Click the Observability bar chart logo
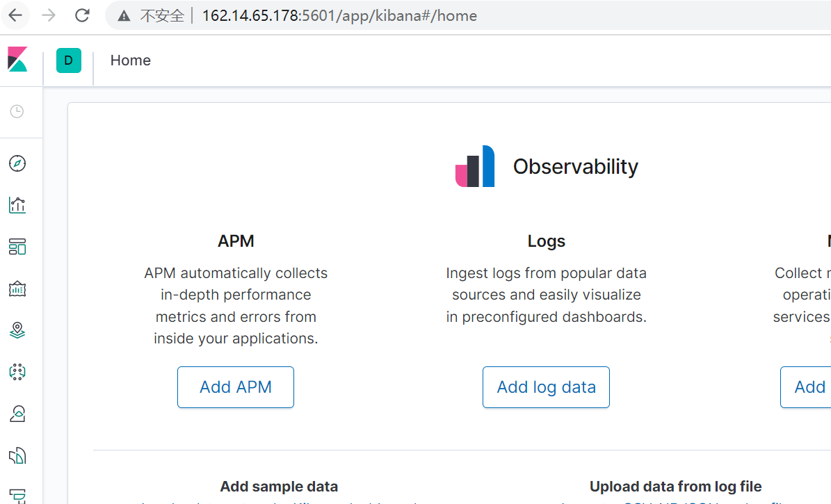The width and height of the screenshot is (831, 504). coord(475,166)
